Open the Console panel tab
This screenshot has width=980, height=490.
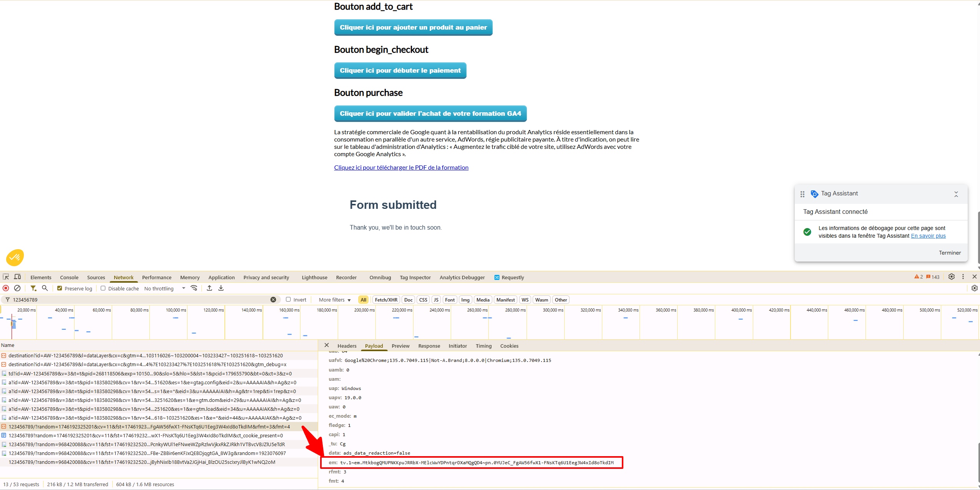[69, 277]
